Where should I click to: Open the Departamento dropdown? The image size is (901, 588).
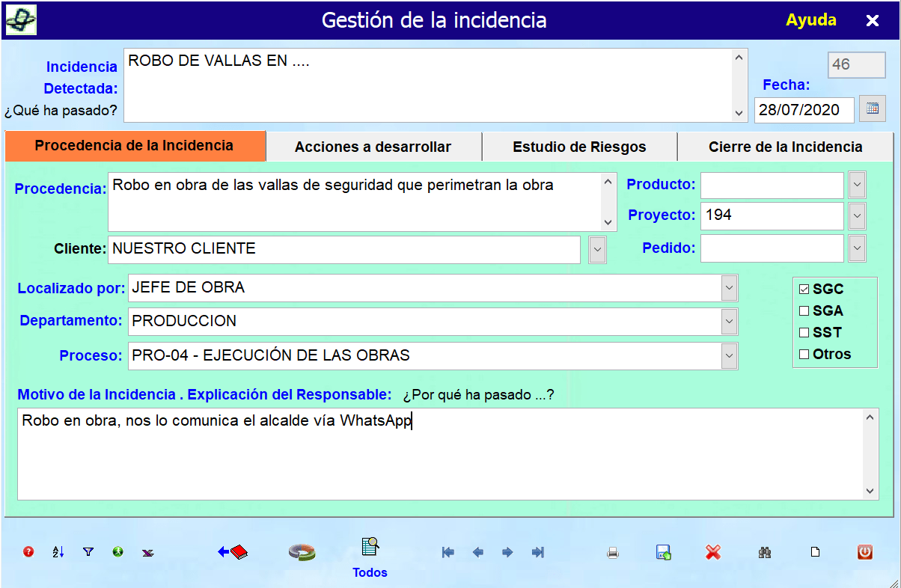click(x=729, y=322)
